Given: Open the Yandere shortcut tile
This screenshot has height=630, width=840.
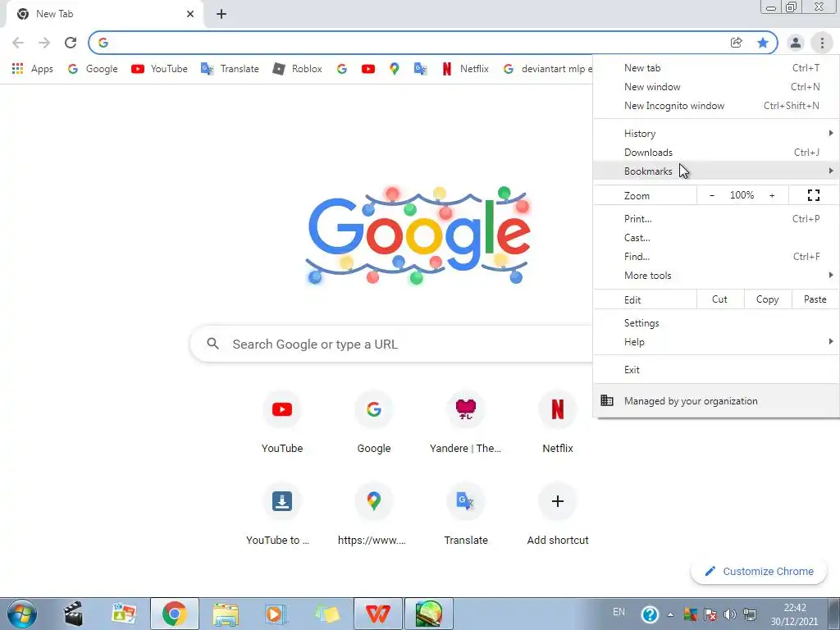Looking at the screenshot, I should pyautogui.click(x=466, y=423).
